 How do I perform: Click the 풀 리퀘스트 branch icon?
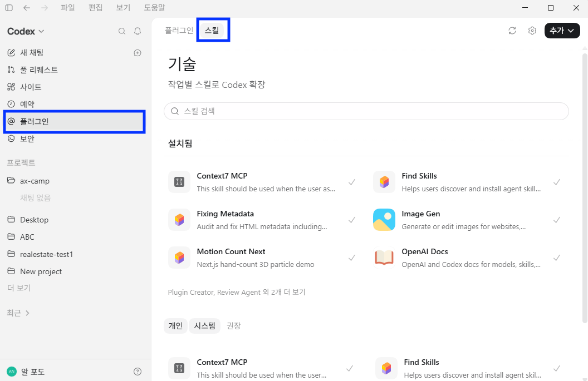(x=11, y=70)
